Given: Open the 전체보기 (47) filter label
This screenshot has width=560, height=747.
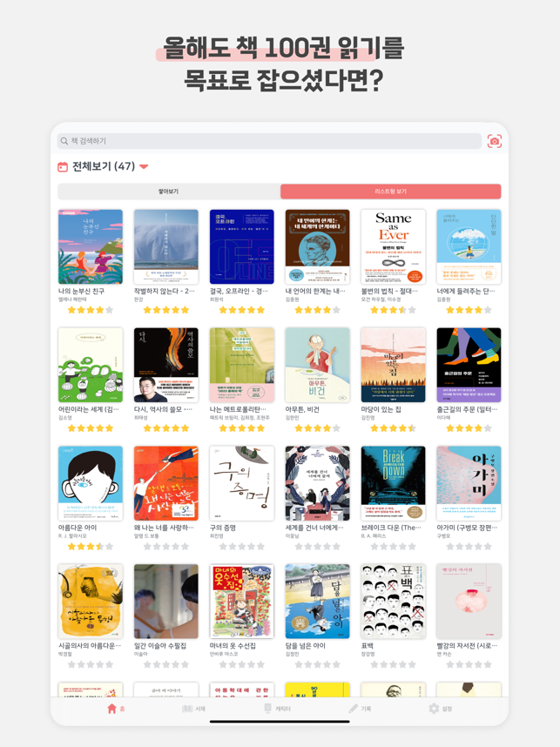Looking at the screenshot, I should tap(104, 166).
